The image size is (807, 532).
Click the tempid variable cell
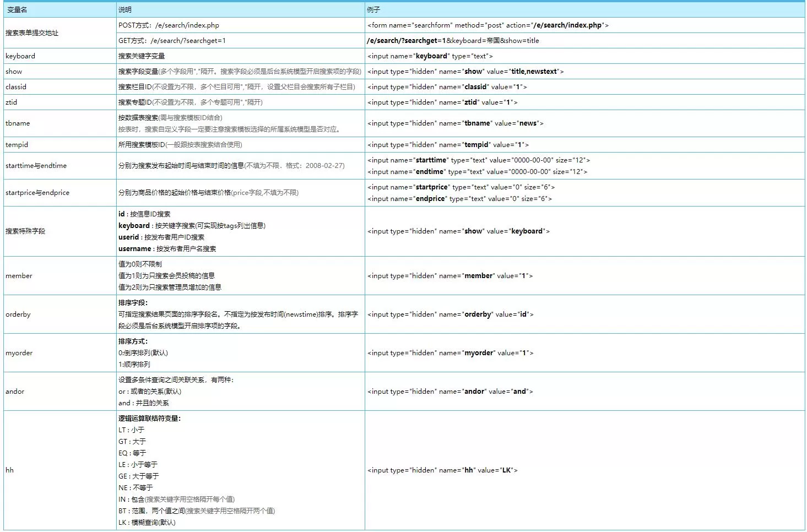point(59,145)
